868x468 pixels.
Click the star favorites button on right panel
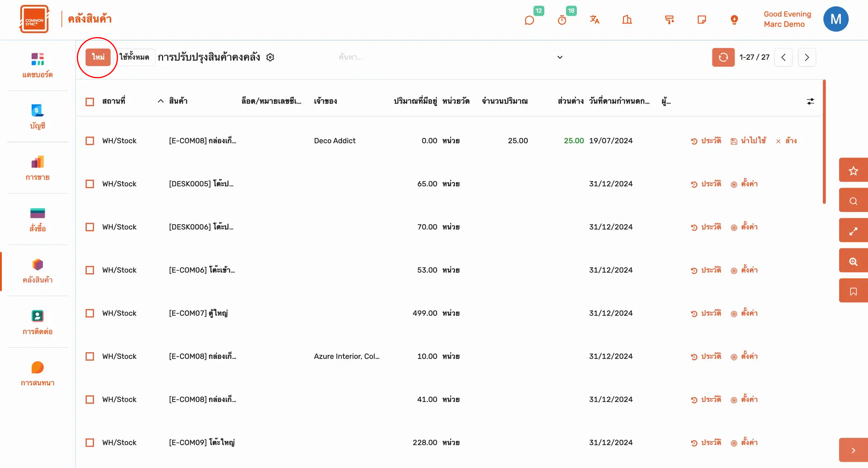pos(853,170)
